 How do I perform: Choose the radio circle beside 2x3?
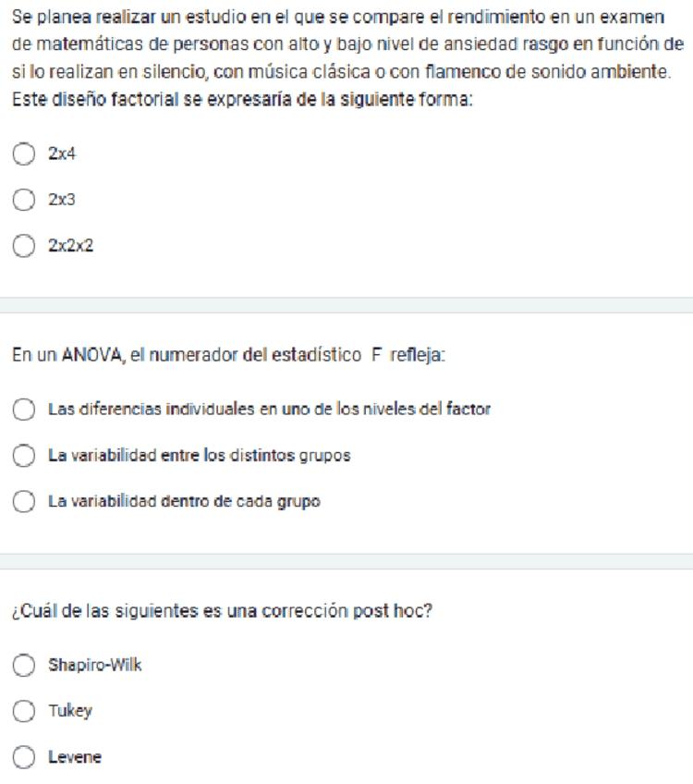point(23,200)
